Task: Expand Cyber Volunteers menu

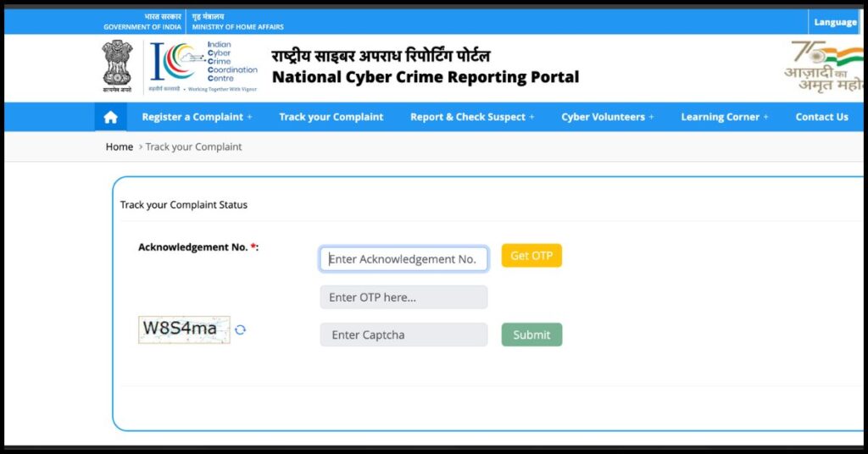Action: 607,117
